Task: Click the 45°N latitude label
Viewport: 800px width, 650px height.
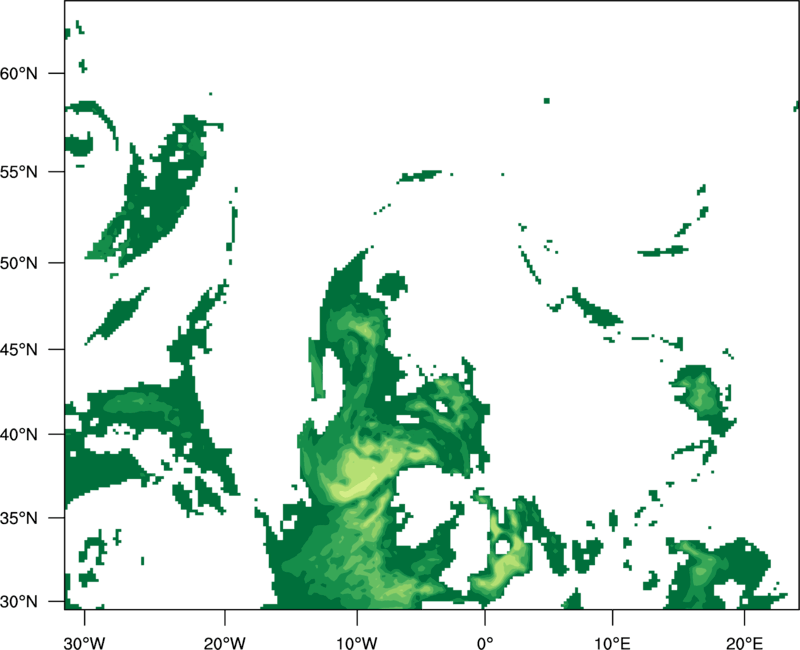Action: pos(19,350)
